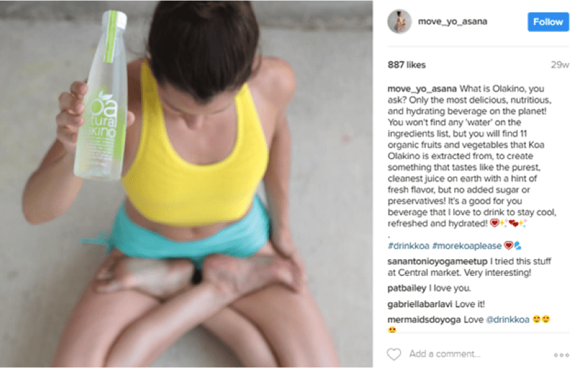The width and height of the screenshot is (588, 368).
Task: Follow the move_yo_asana account
Action: click(x=548, y=22)
